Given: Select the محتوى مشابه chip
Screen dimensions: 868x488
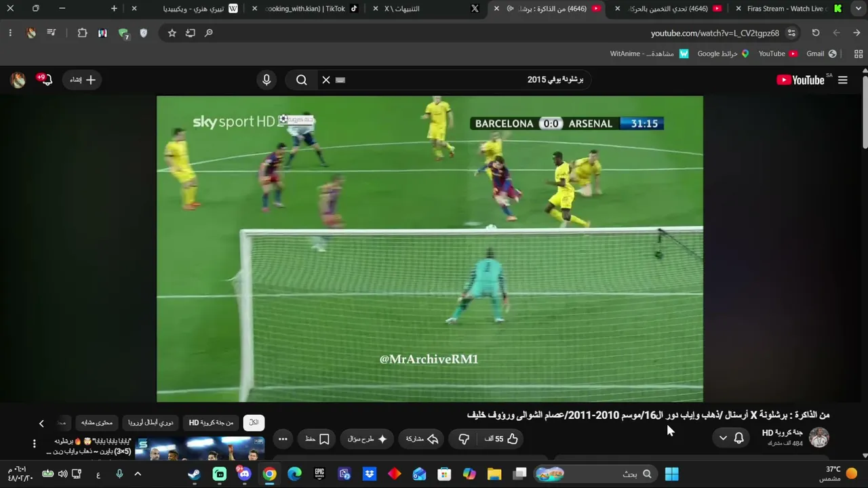Looking at the screenshot, I should pos(97,423).
